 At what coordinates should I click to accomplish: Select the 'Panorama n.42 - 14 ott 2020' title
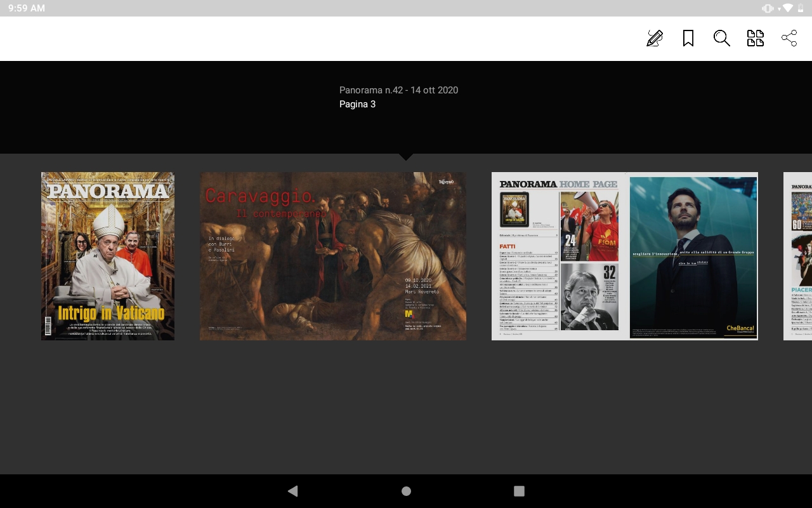click(x=398, y=90)
